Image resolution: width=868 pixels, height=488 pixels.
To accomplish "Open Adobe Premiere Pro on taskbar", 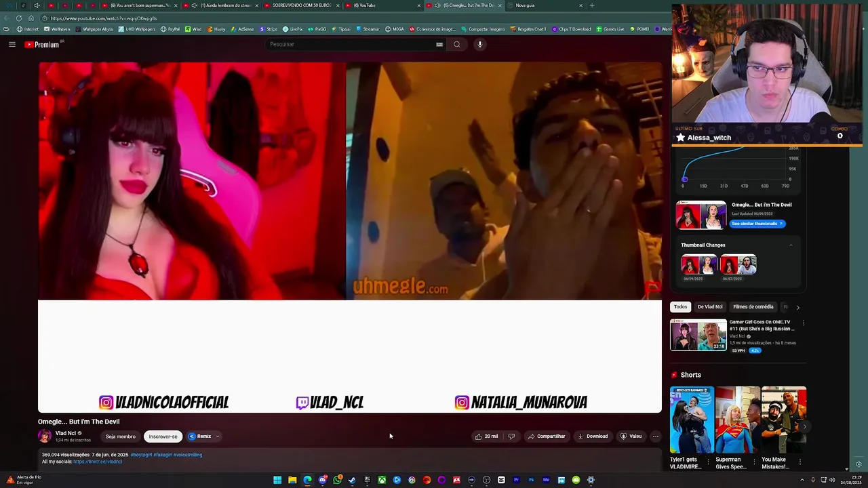I will point(516,480).
